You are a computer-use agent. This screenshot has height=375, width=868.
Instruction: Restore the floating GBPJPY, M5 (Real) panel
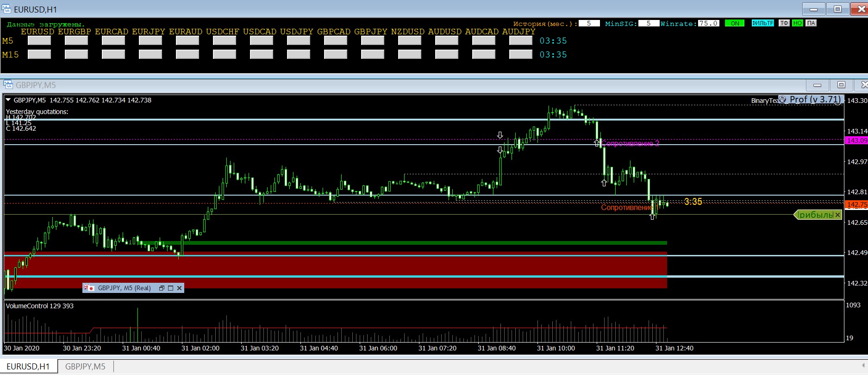[x=162, y=288]
